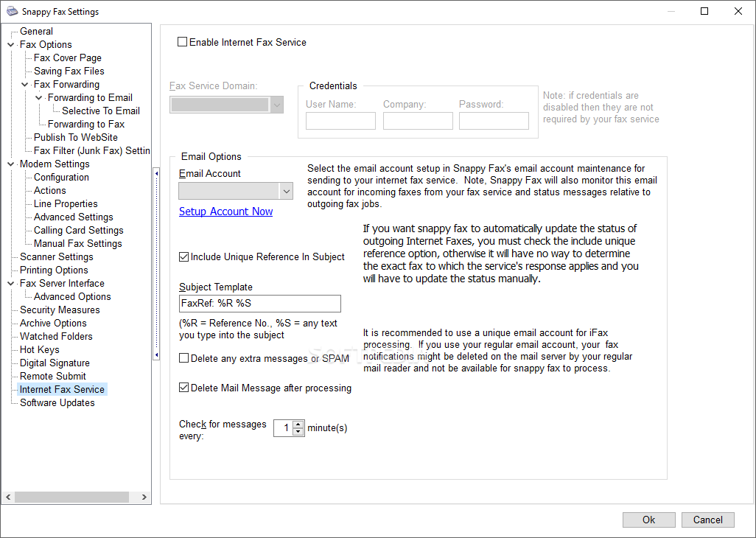Select Publish To WebSite tree item

point(76,137)
